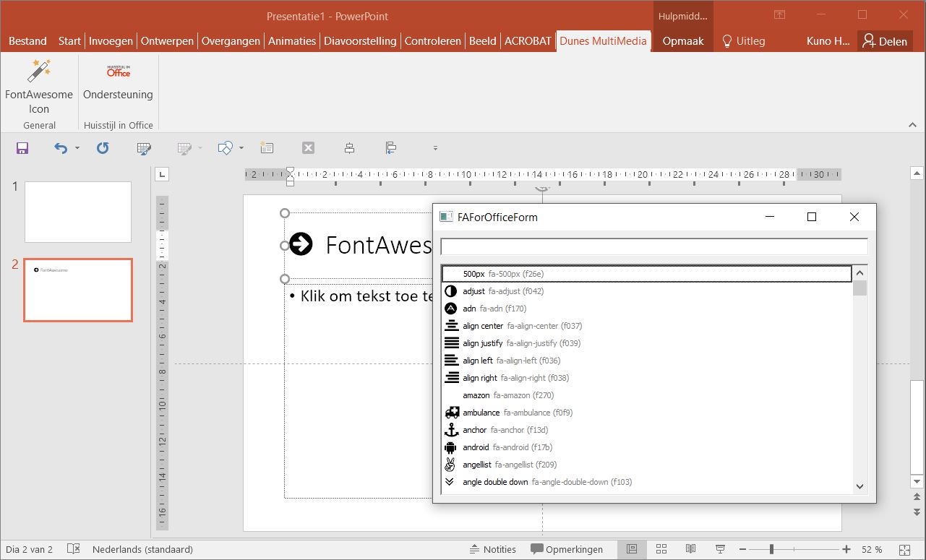
Task: Click the zoom in plus button
Action: click(x=846, y=549)
